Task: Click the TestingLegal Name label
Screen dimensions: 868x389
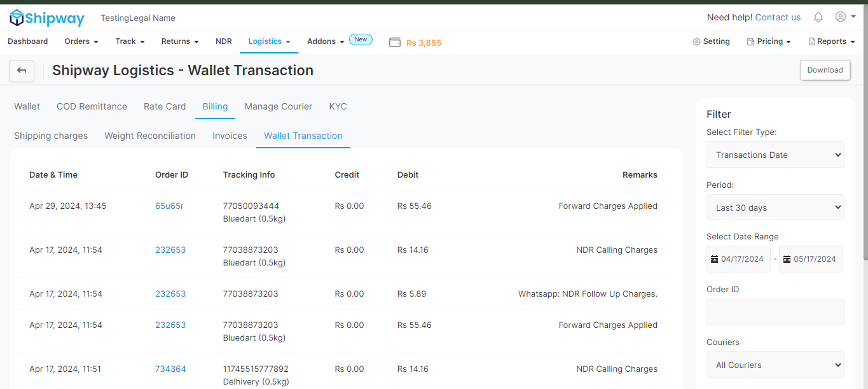Action: (138, 18)
